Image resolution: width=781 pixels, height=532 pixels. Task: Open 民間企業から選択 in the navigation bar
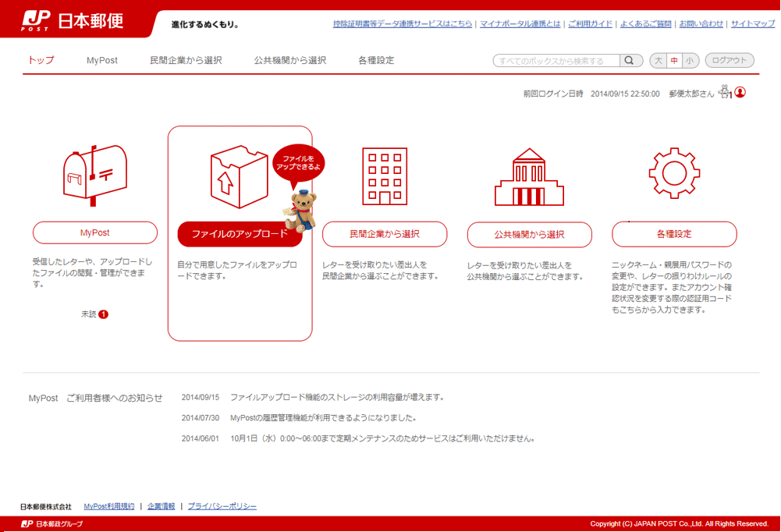(x=186, y=60)
